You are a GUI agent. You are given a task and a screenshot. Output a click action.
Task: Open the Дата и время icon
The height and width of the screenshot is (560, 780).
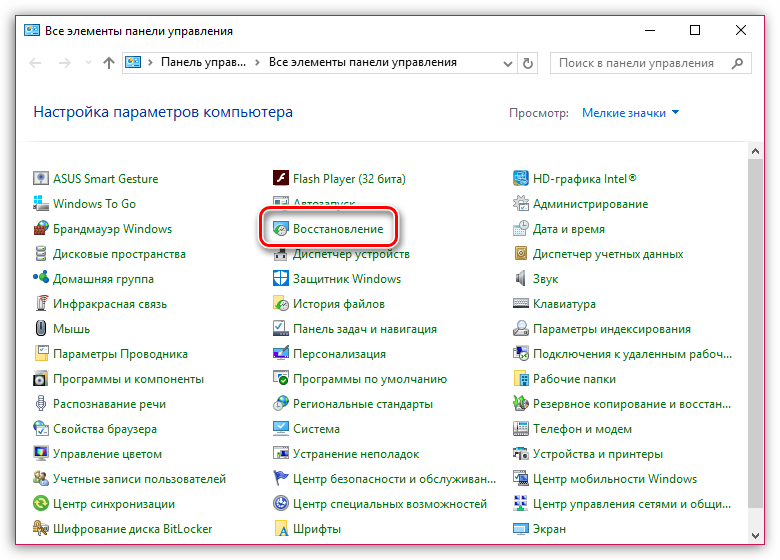tap(521, 229)
